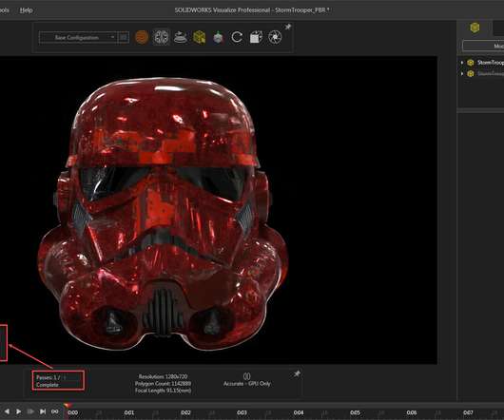Toggle the brain-shaped toolbar icon
504x420 pixels.
click(x=161, y=37)
